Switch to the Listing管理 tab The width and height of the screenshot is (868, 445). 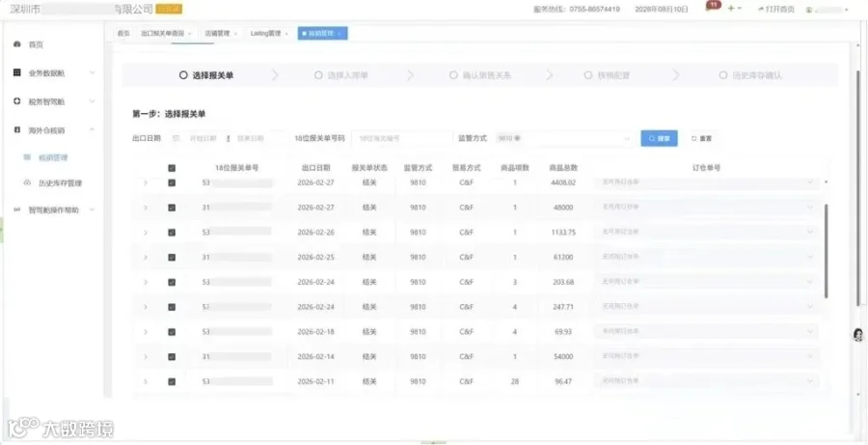pos(266,34)
